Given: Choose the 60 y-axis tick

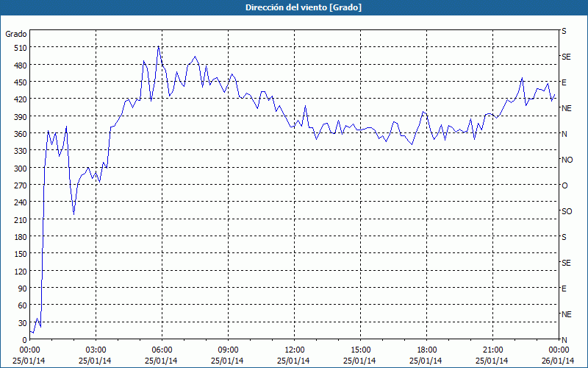Looking at the screenshot, I should (x=23, y=305).
